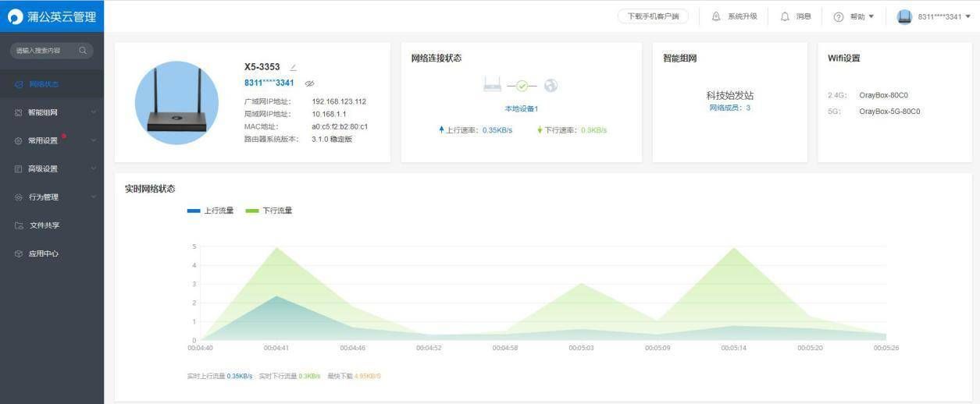This screenshot has width=980, height=404.
Task: Click the 下载手机客户端 button
Action: 653,16
